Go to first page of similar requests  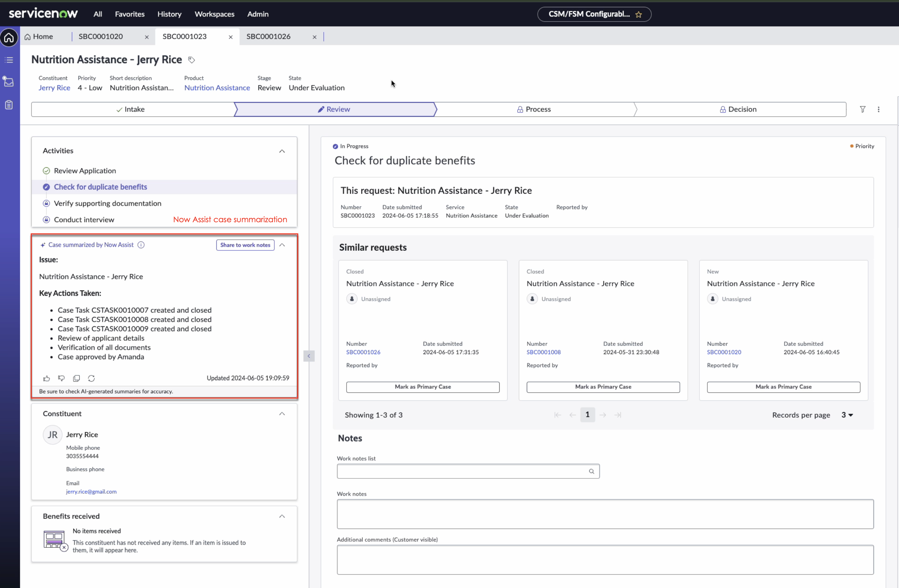(x=558, y=415)
